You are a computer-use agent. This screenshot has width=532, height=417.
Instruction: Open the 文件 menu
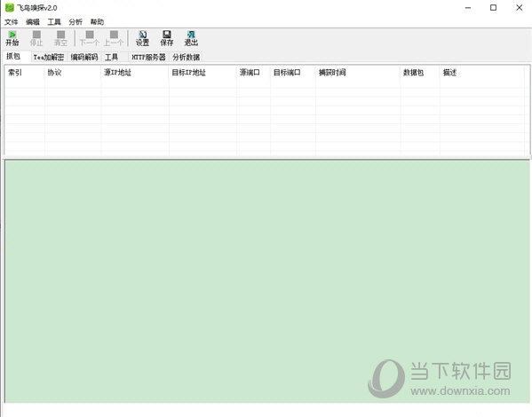pyautogui.click(x=11, y=22)
